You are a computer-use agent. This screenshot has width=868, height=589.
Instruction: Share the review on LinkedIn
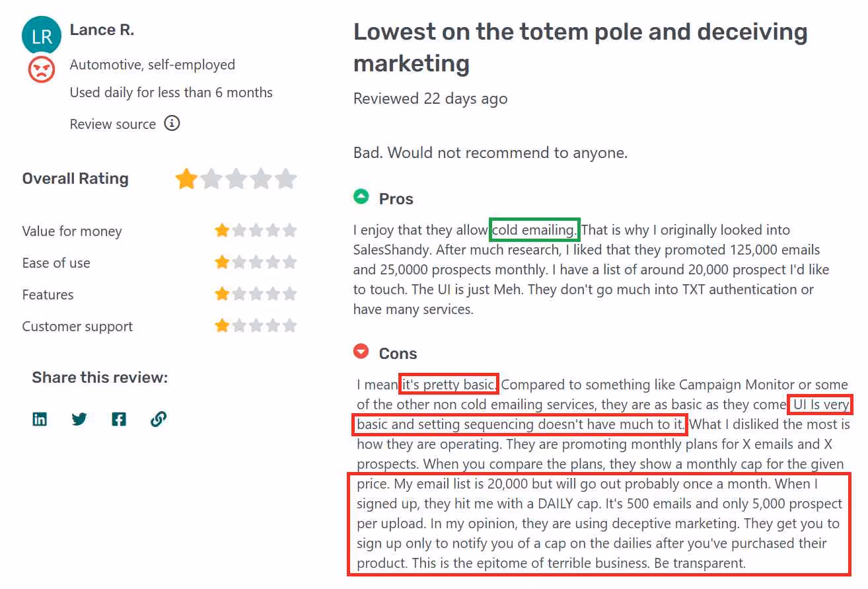point(40,418)
